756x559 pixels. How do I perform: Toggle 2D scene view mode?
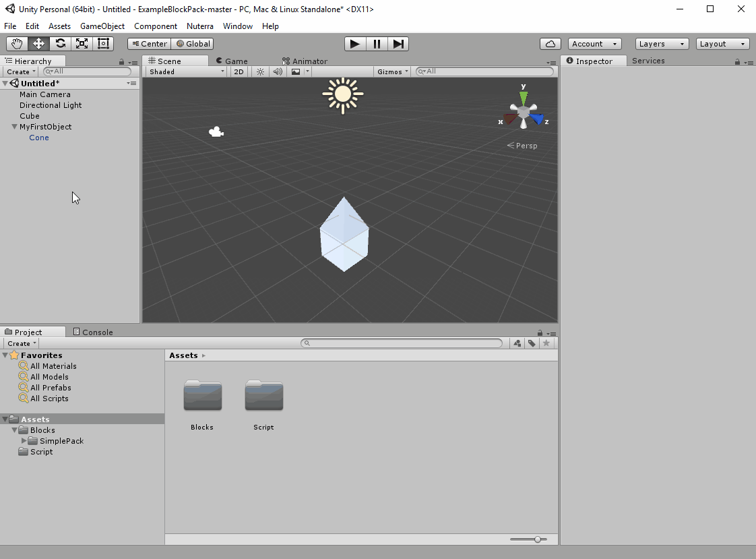pos(239,71)
